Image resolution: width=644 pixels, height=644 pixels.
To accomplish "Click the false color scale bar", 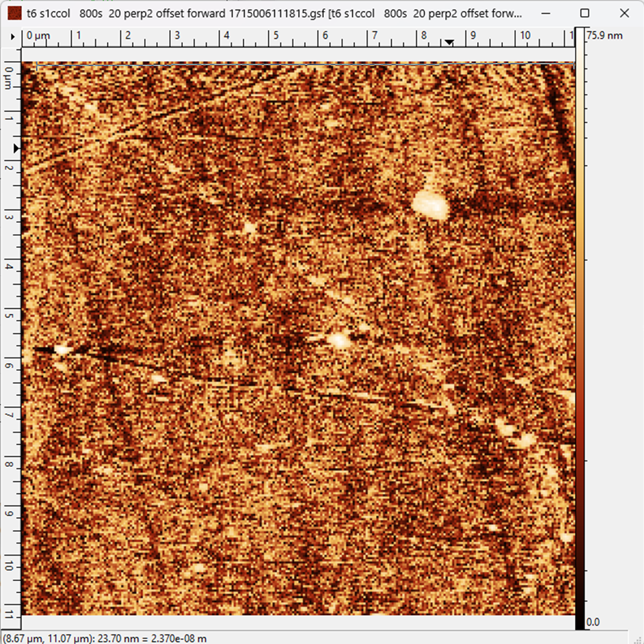I will click(x=580, y=328).
